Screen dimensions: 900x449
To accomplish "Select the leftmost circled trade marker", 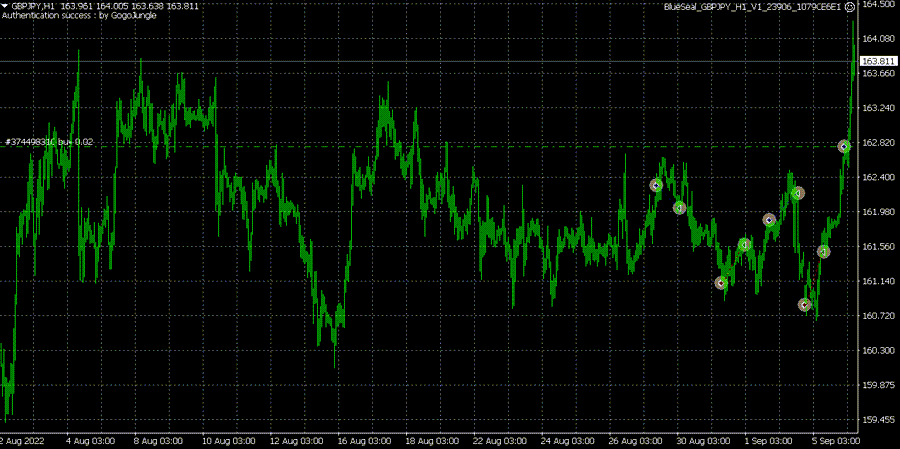I will click(656, 185).
